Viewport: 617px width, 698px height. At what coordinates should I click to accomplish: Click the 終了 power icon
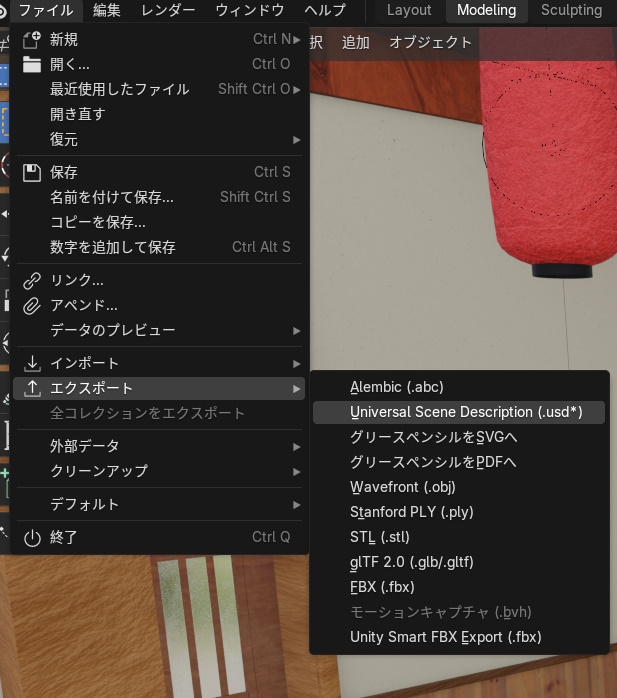[32, 538]
